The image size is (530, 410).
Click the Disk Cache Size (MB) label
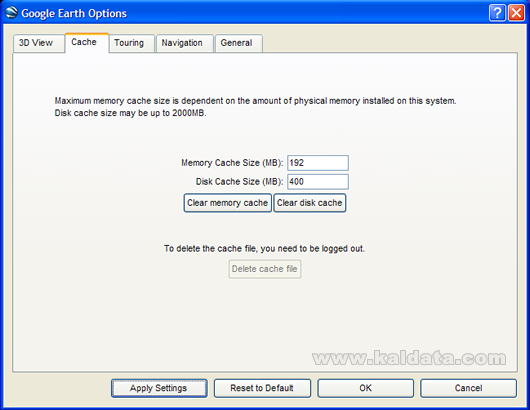pos(240,182)
